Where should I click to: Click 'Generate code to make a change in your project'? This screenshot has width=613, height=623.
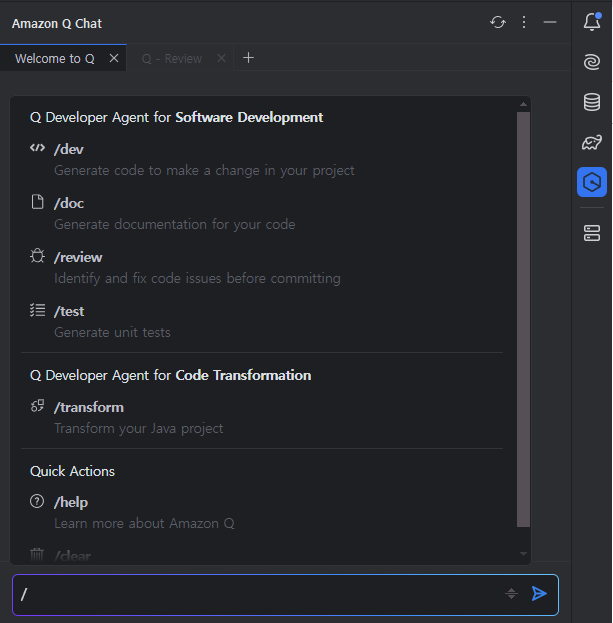tap(204, 170)
